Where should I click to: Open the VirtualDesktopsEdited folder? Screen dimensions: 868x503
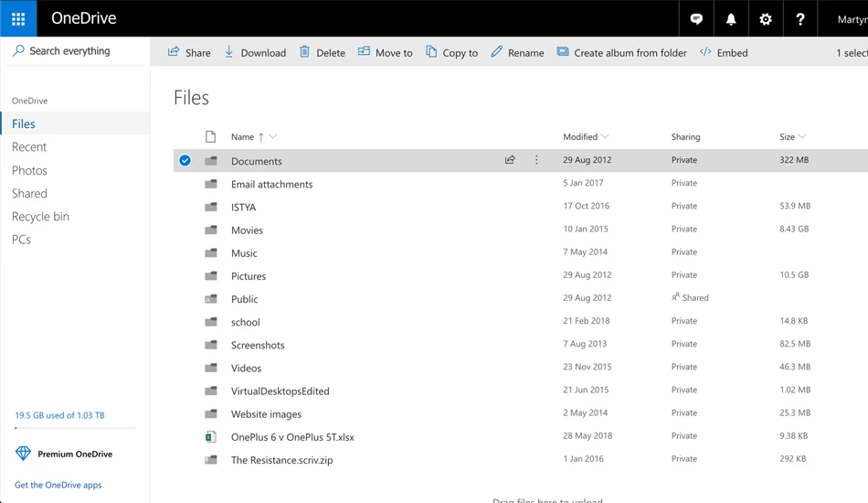point(281,391)
